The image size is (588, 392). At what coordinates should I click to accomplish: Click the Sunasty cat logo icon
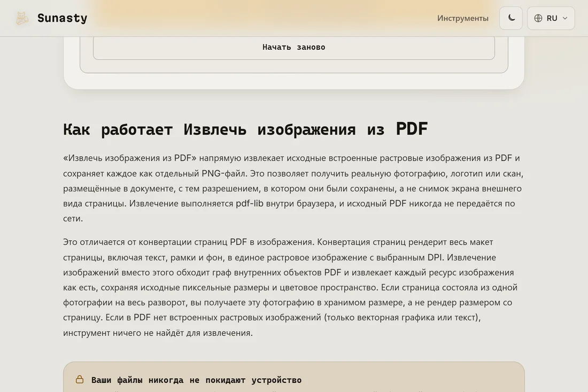coord(22,18)
